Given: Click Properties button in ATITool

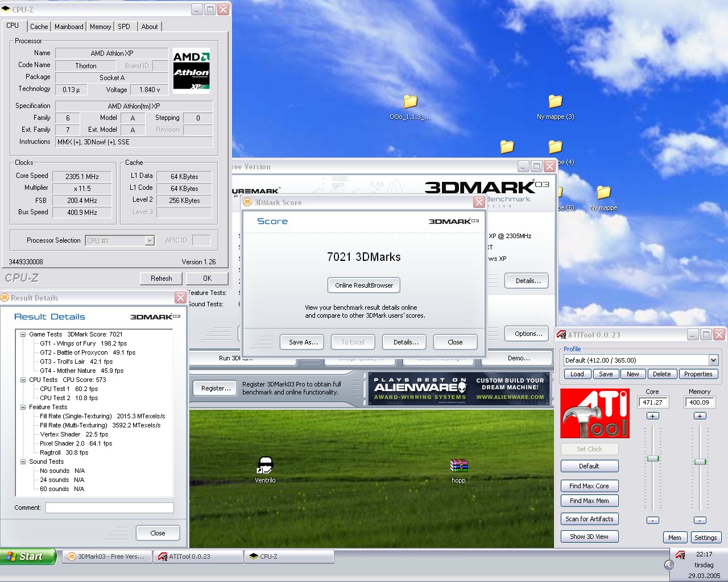Looking at the screenshot, I should tap(698, 374).
